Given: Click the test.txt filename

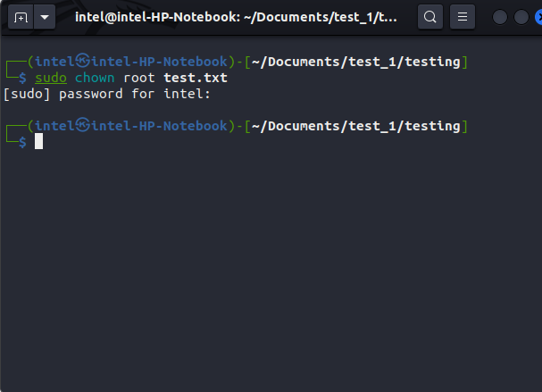Looking at the screenshot, I should point(196,78).
